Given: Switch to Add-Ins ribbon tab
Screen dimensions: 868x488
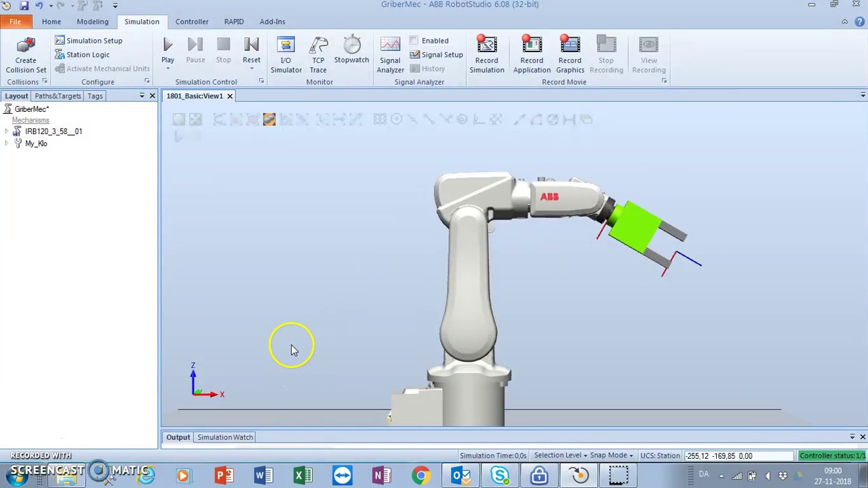Looking at the screenshot, I should coord(272,22).
